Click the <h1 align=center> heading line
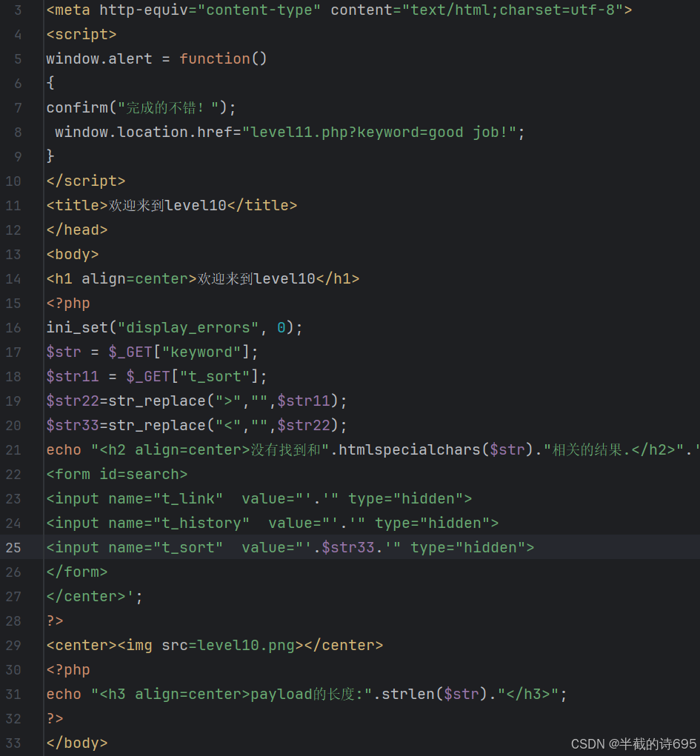700x756 pixels. pos(203,279)
